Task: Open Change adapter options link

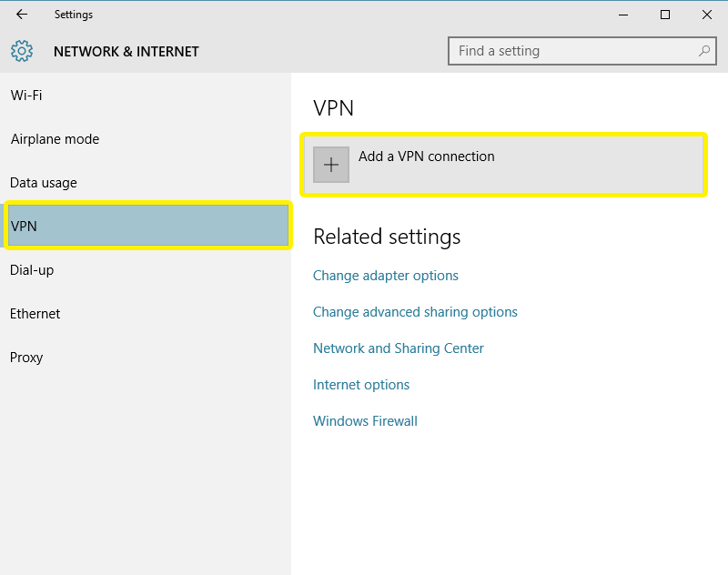Action: pyautogui.click(x=385, y=275)
